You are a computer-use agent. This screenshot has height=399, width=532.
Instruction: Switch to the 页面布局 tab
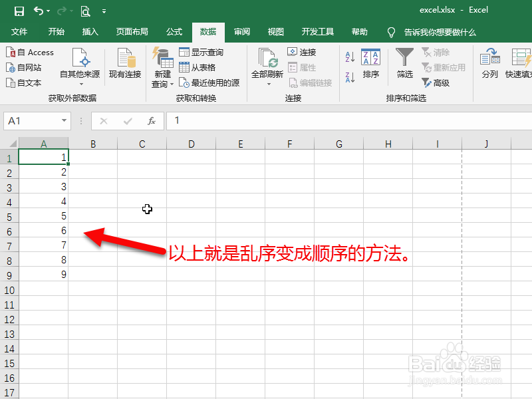[132, 32]
